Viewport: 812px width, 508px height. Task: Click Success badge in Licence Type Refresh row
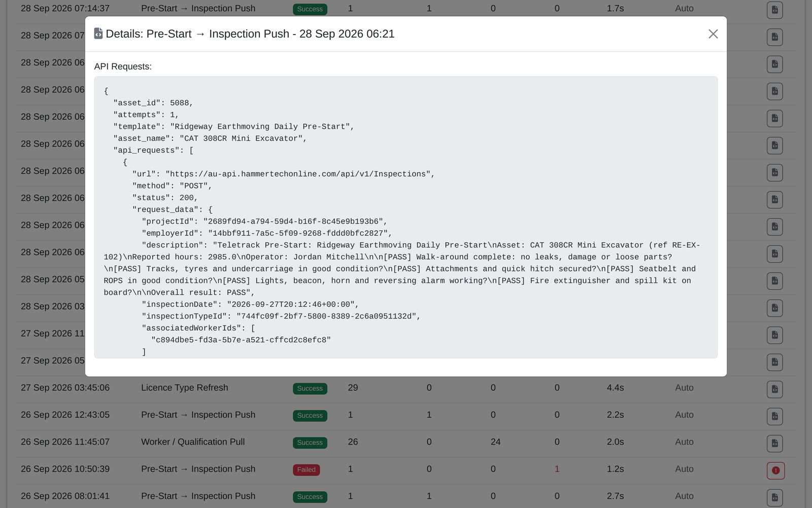coord(310,388)
